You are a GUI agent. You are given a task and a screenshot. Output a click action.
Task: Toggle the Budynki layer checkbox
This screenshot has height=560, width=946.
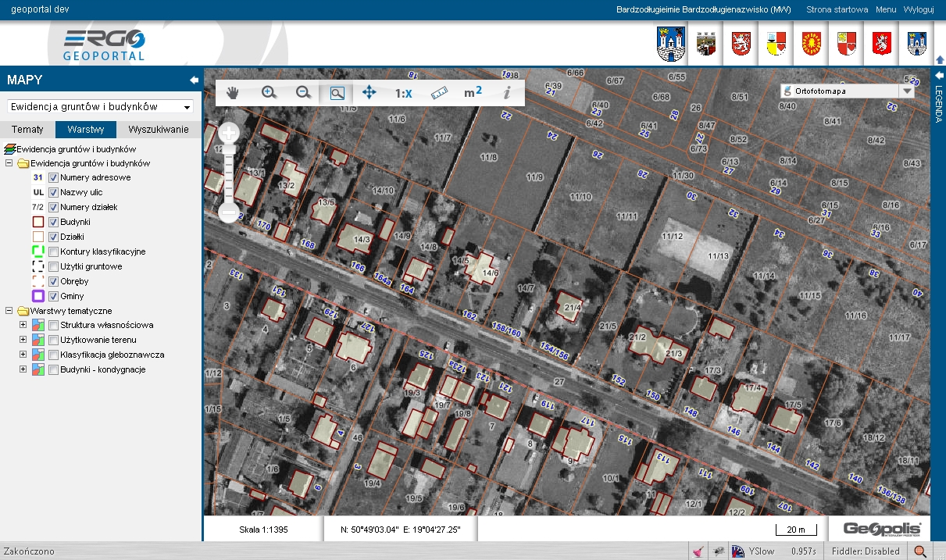coord(54,222)
